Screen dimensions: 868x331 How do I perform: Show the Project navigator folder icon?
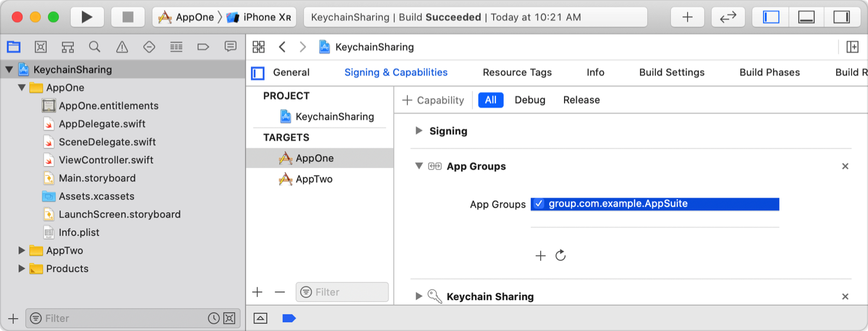(x=14, y=47)
